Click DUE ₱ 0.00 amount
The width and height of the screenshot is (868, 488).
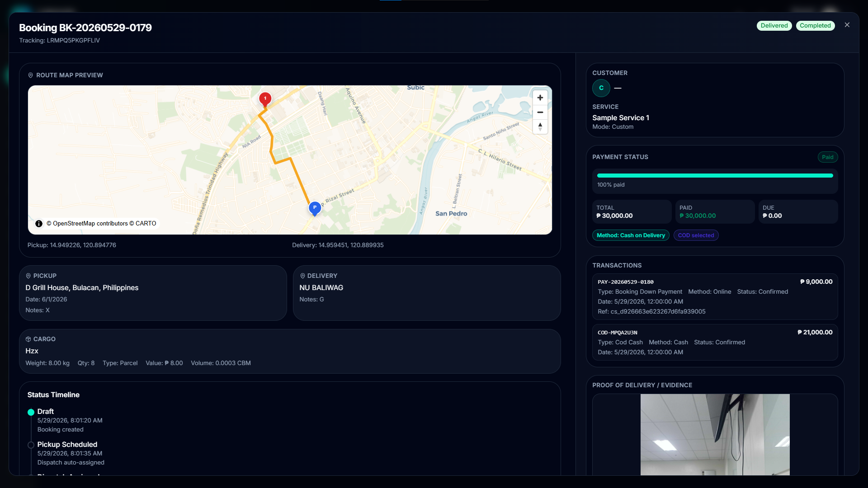point(772,216)
